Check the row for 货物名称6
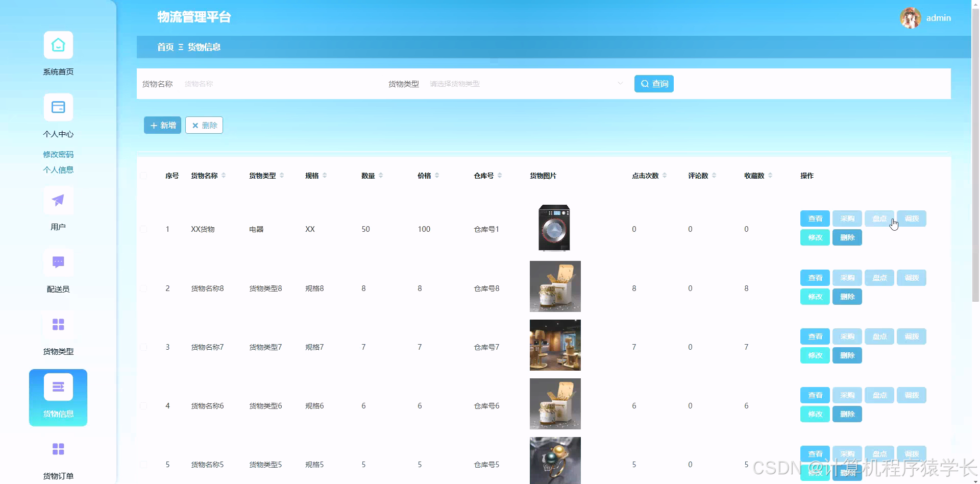The image size is (980, 484). (143, 406)
